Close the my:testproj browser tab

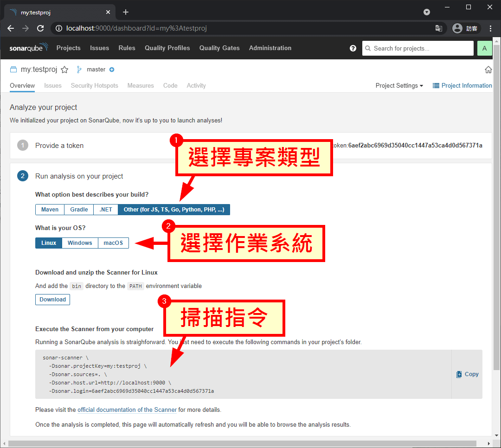point(108,12)
